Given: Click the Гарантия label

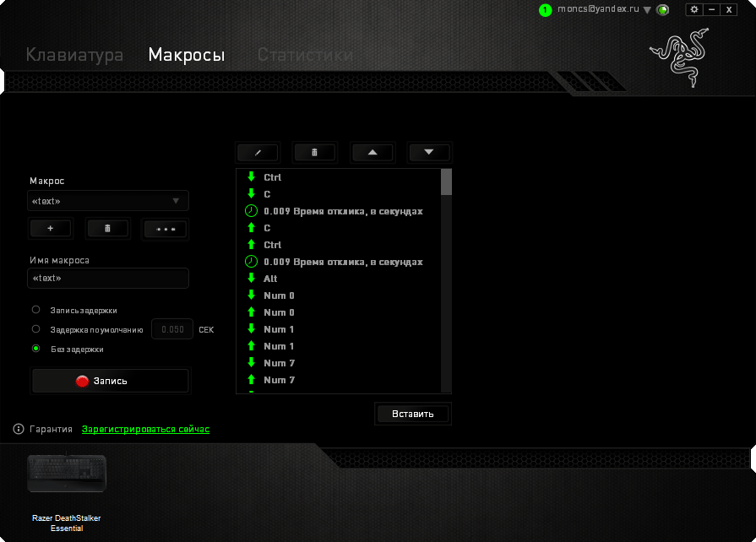Looking at the screenshot, I should [x=51, y=429].
